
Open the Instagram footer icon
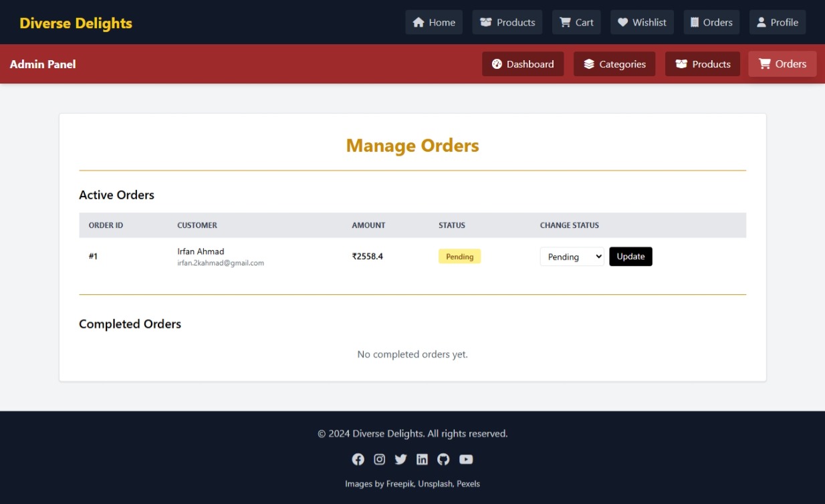(x=380, y=459)
